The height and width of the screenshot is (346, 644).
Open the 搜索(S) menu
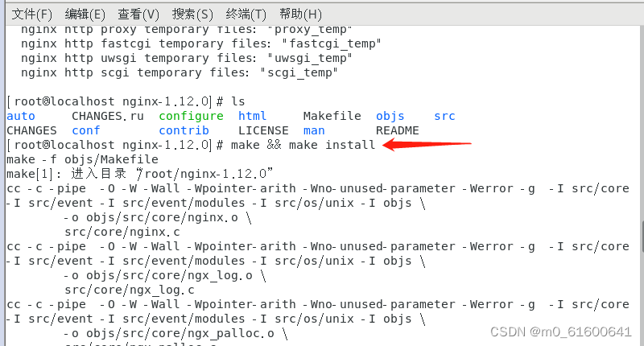[x=192, y=14]
